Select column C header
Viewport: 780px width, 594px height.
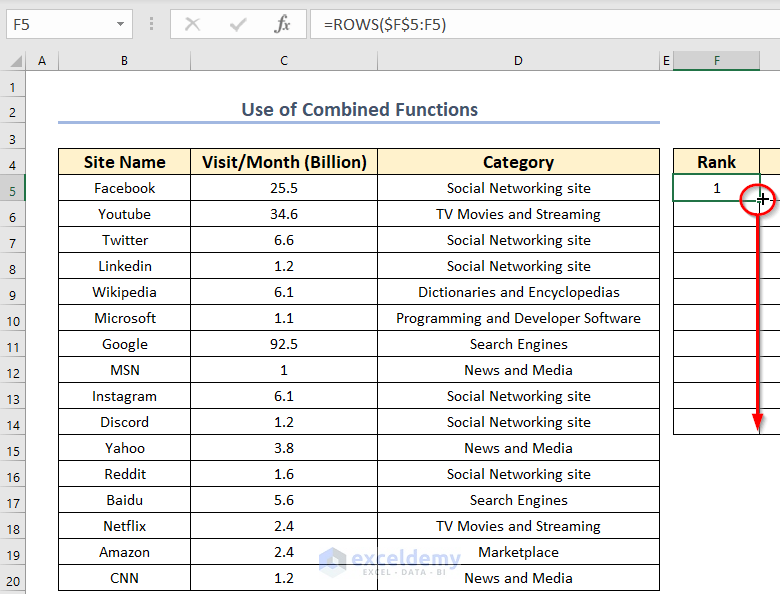click(284, 61)
